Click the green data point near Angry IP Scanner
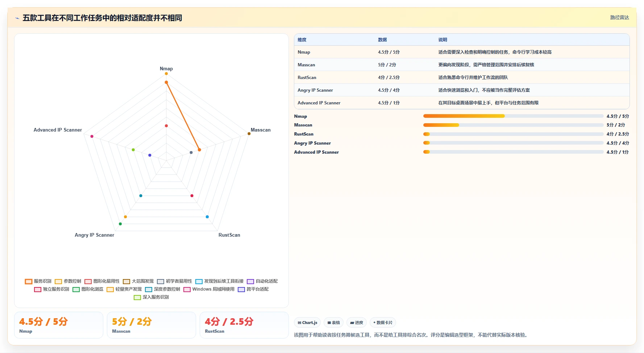Viewport: 644px width, 353px height. point(120,224)
